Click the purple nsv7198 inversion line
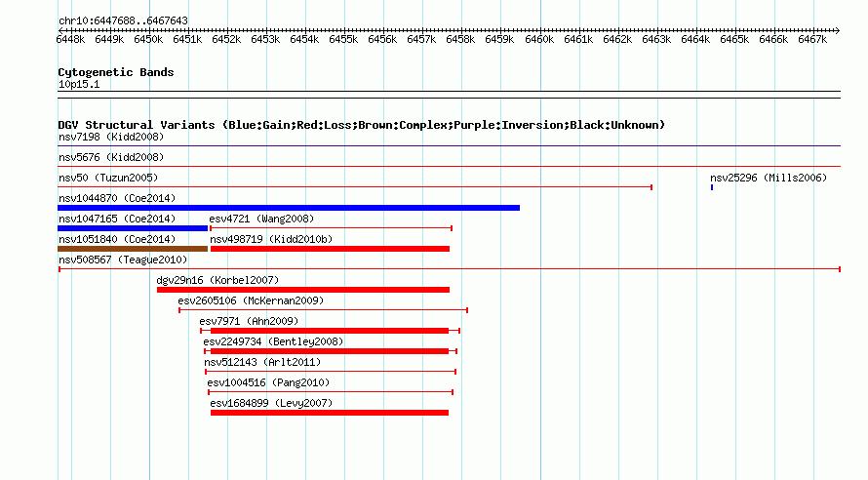868x480 pixels. coord(449,146)
